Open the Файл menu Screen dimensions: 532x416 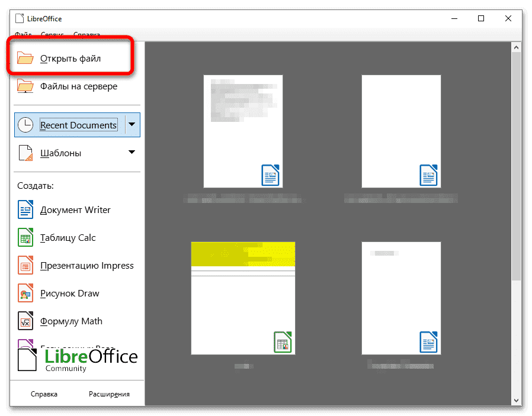24,35
